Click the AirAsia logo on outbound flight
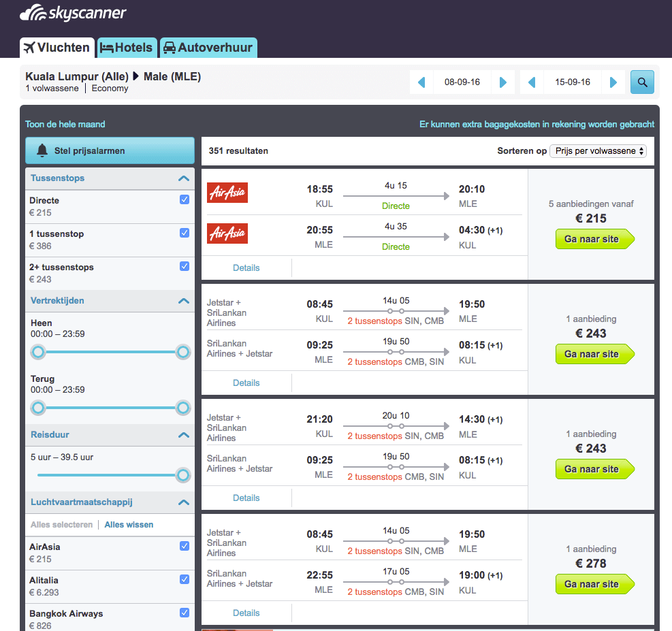 click(227, 193)
